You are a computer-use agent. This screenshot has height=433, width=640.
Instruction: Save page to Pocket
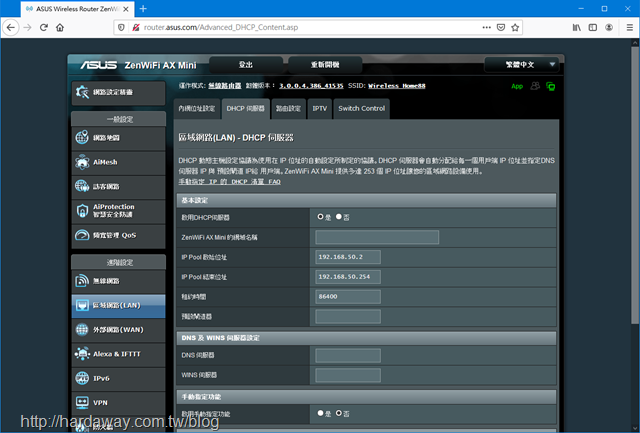pyautogui.click(x=501, y=27)
